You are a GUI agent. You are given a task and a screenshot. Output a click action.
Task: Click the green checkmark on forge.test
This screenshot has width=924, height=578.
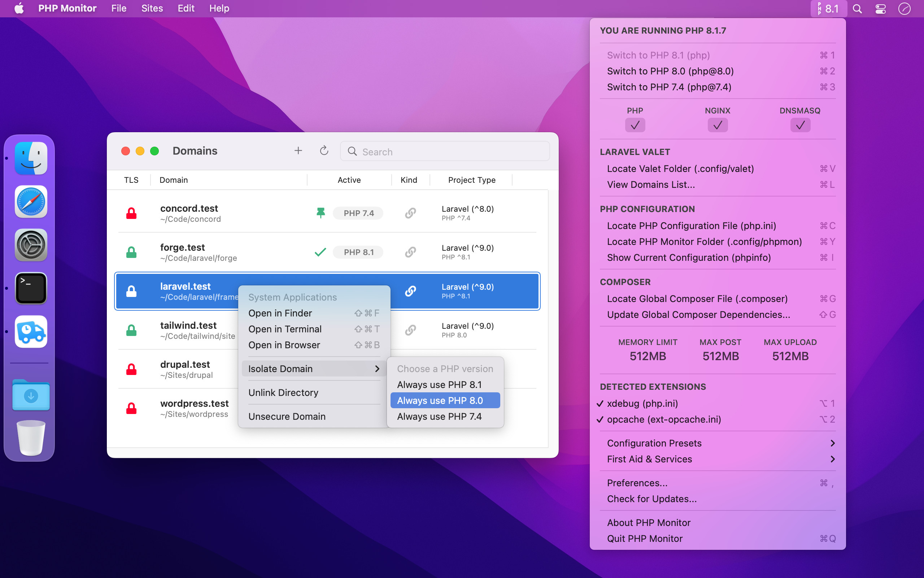tap(321, 252)
